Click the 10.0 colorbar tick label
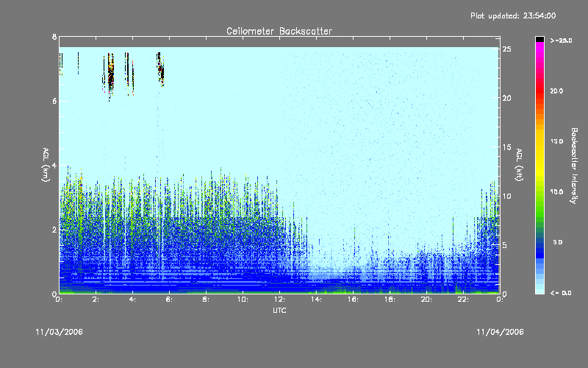This screenshot has height=368, width=588. pyautogui.click(x=556, y=192)
